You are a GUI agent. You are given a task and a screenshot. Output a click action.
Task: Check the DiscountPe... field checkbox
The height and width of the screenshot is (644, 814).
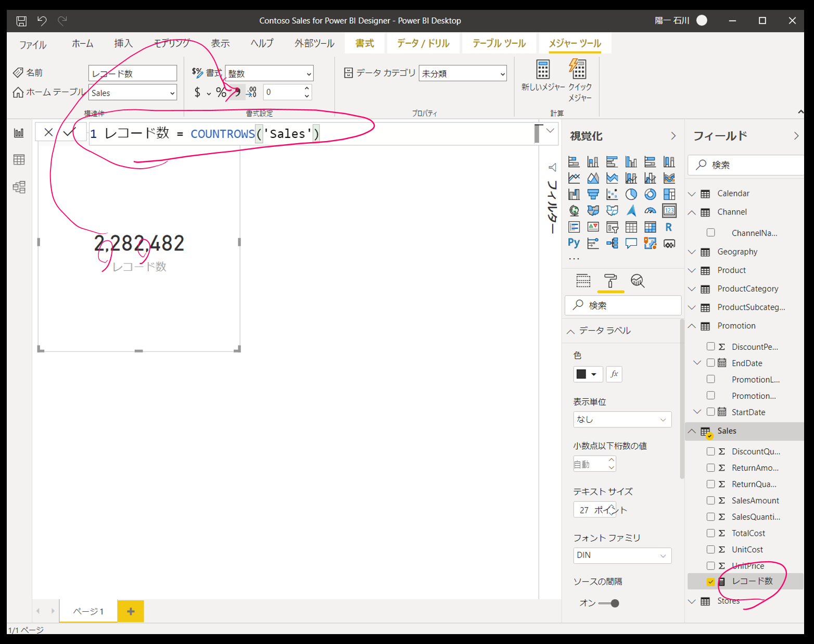[710, 346]
